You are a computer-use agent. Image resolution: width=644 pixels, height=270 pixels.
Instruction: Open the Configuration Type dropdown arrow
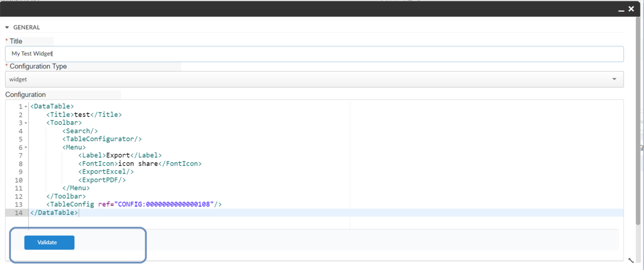pyautogui.click(x=614, y=79)
